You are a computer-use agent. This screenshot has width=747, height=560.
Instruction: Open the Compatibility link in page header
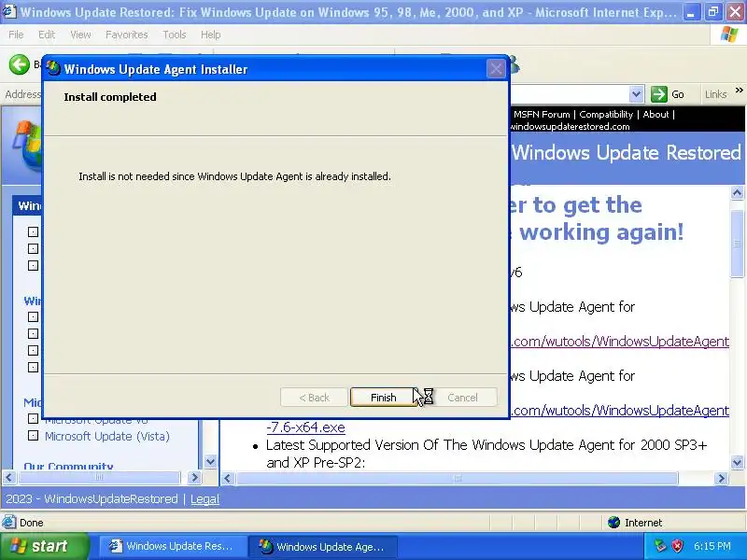[606, 114]
